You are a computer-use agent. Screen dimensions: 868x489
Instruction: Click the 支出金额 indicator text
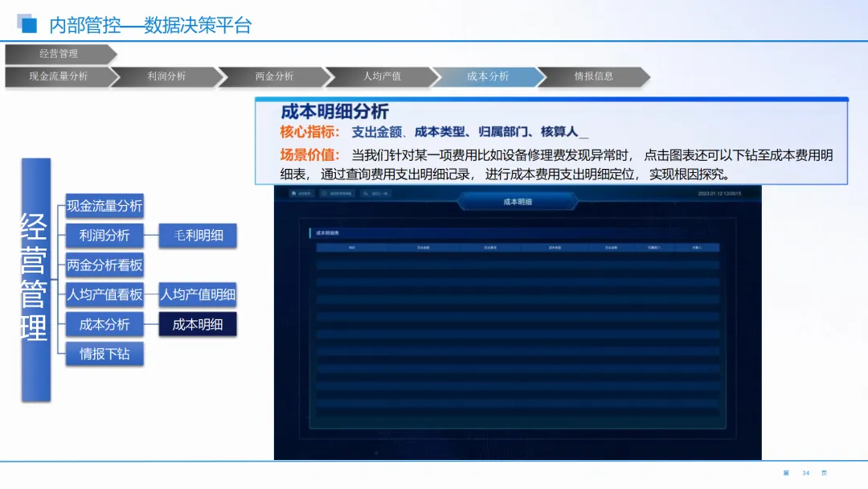click(376, 132)
